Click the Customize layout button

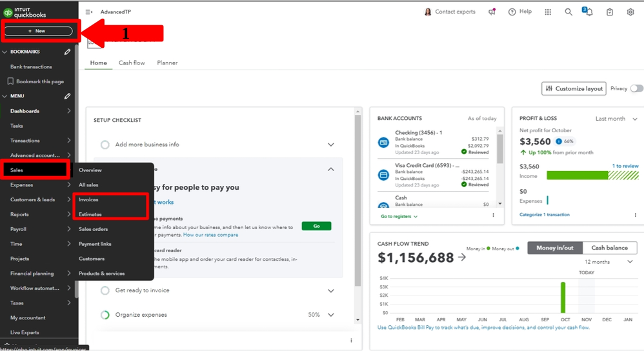[x=574, y=88]
